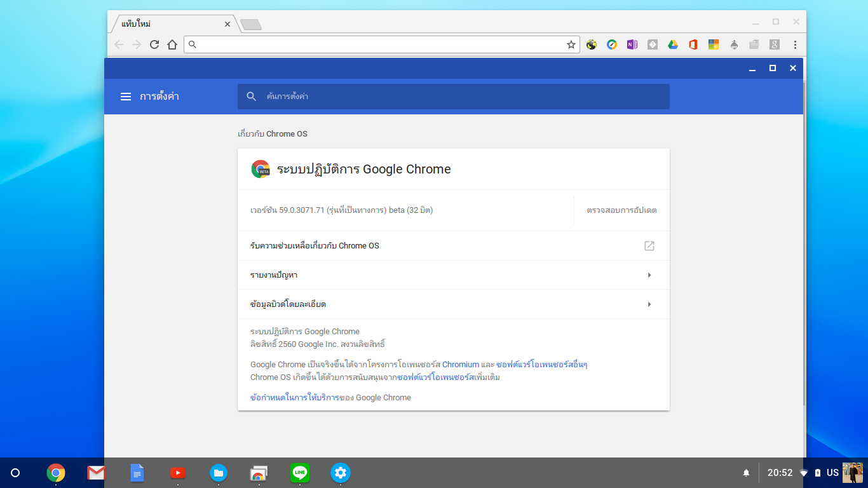Click the gray figure extension icon
The height and width of the screenshot is (488, 868).
tap(734, 44)
